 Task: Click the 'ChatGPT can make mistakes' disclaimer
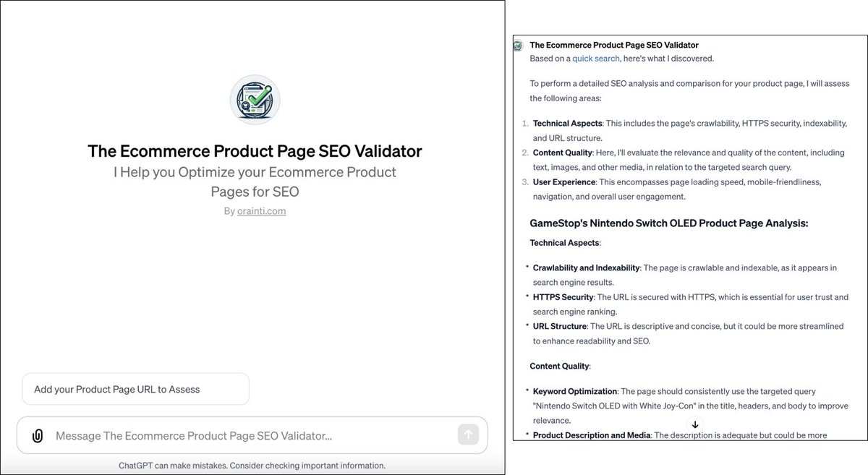point(252,466)
